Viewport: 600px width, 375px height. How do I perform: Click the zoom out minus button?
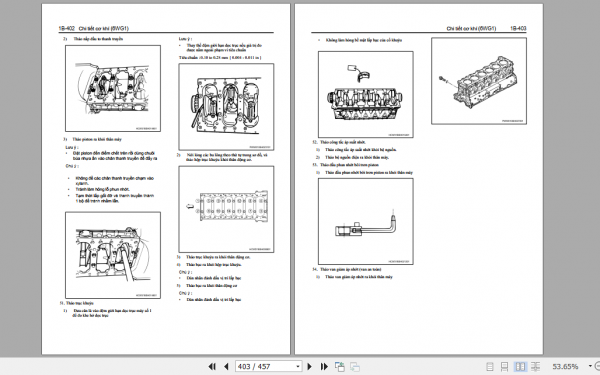tap(598, 367)
